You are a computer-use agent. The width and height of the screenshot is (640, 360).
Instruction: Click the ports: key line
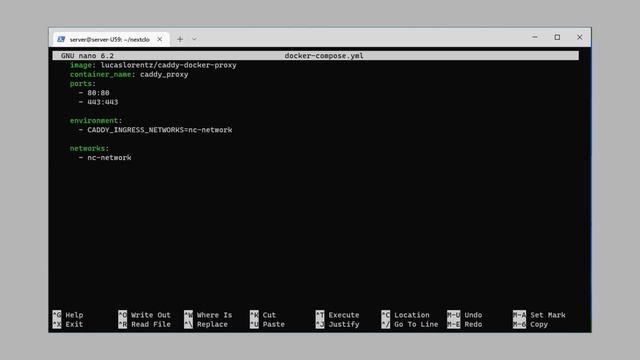tap(83, 84)
